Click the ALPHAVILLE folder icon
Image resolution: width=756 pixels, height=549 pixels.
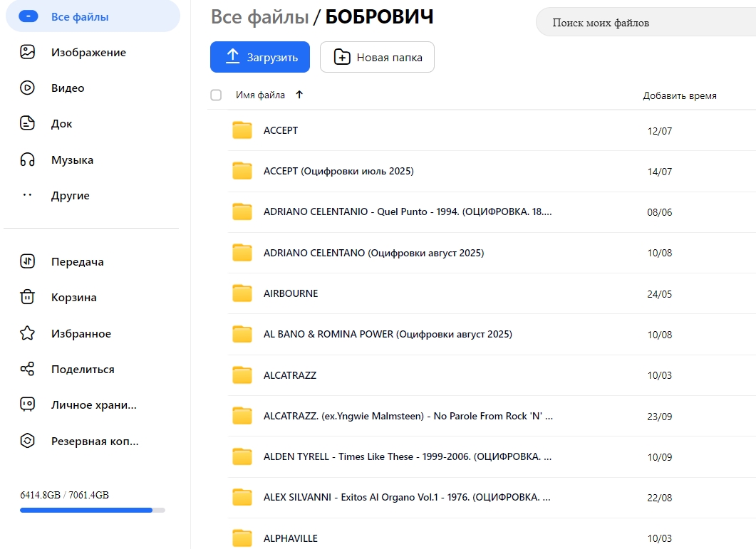242,538
